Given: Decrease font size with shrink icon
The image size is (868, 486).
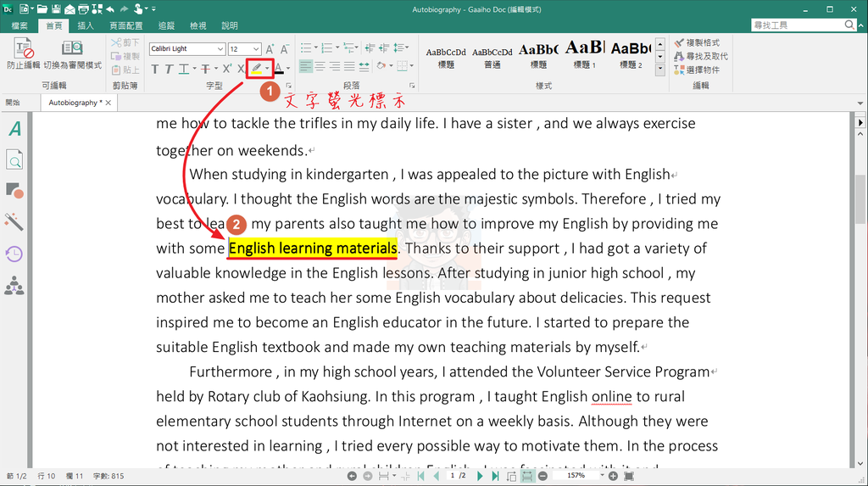Looking at the screenshot, I should click(x=284, y=48).
